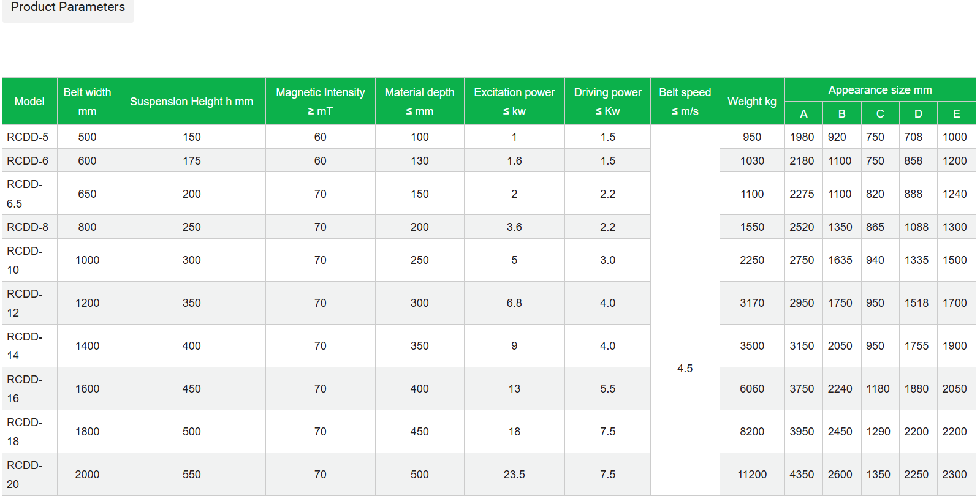Screen dimensions: 980x496
Task: Select the Belt speed column header
Action: coord(685,102)
